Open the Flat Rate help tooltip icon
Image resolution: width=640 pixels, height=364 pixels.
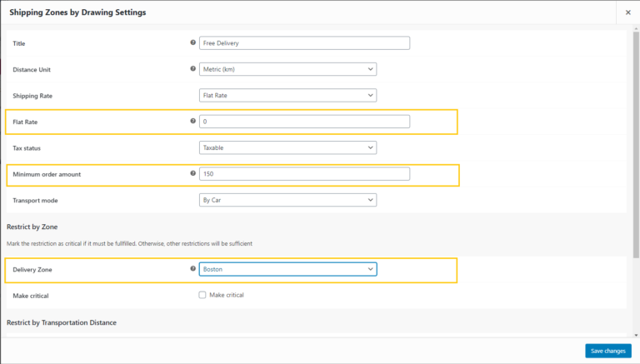pyautogui.click(x=193, y=122)
